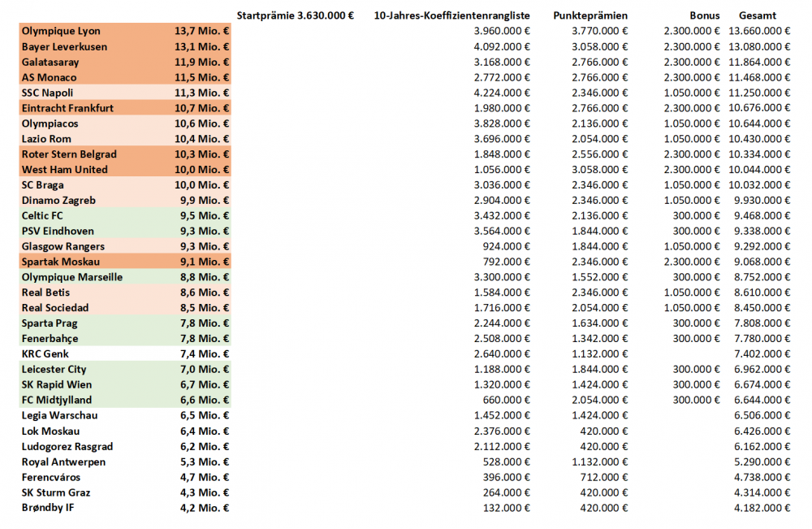Select the Ludogorez Rasgrad cell
This screenshot has width=812, height=529.
pyautogui.click(x=67, y=447)
